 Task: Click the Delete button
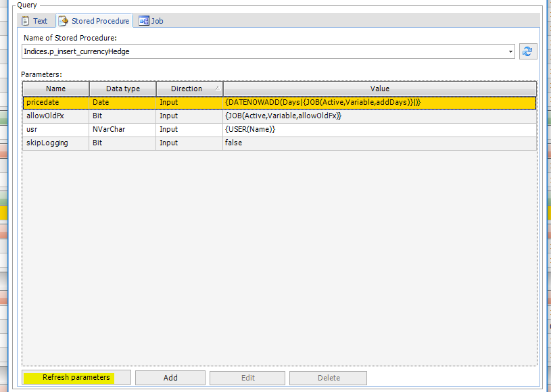coord(329,378)
